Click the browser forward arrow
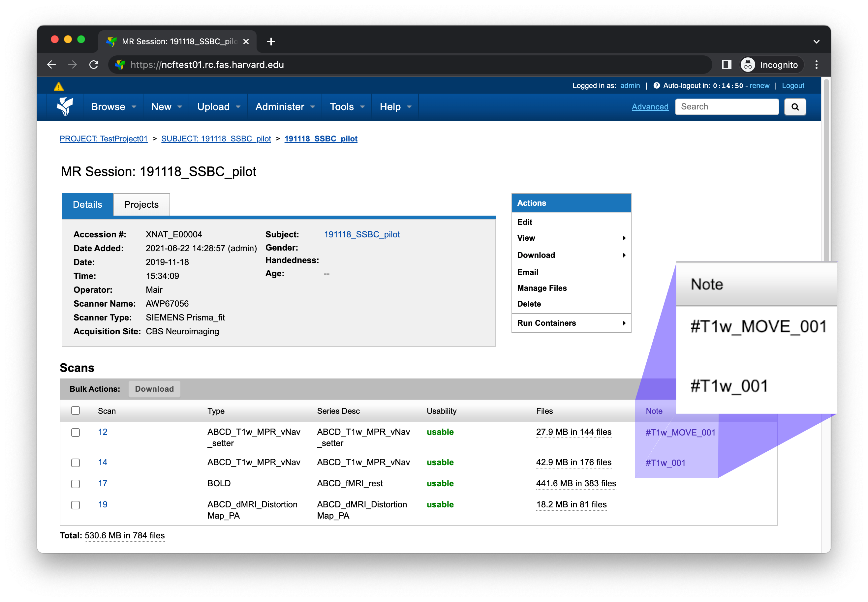 [x=73, y=65]
